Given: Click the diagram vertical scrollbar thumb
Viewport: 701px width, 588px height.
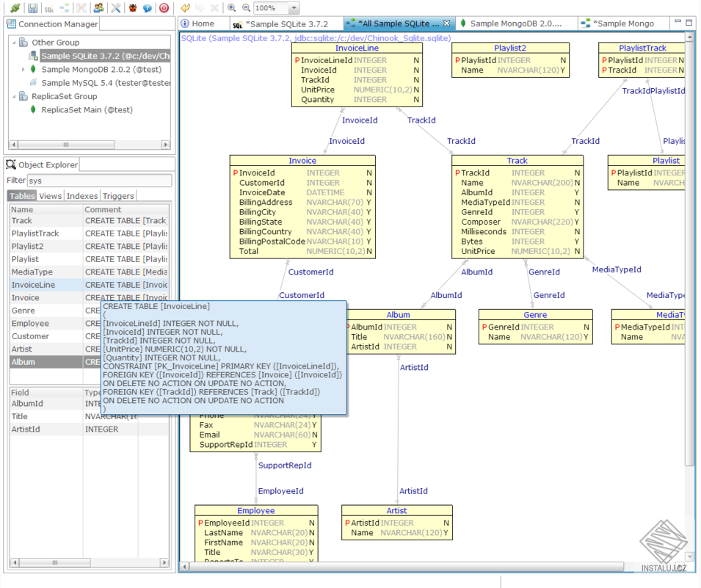Looking at the screenshot, I should (x=690, y=254).
